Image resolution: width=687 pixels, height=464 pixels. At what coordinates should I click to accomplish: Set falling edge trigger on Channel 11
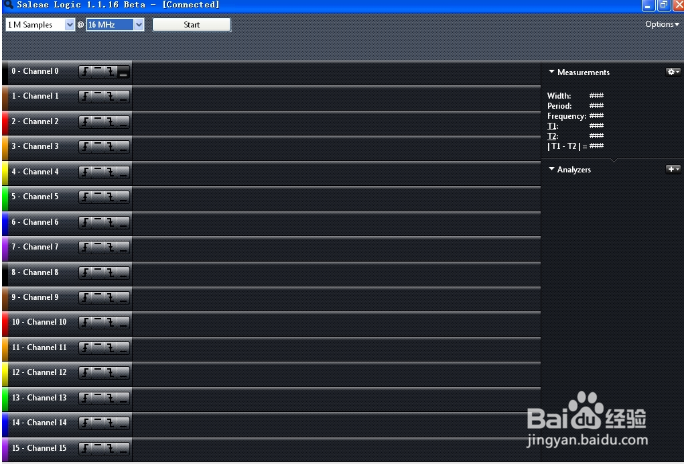pyautogui.click(x=110, y=347)
